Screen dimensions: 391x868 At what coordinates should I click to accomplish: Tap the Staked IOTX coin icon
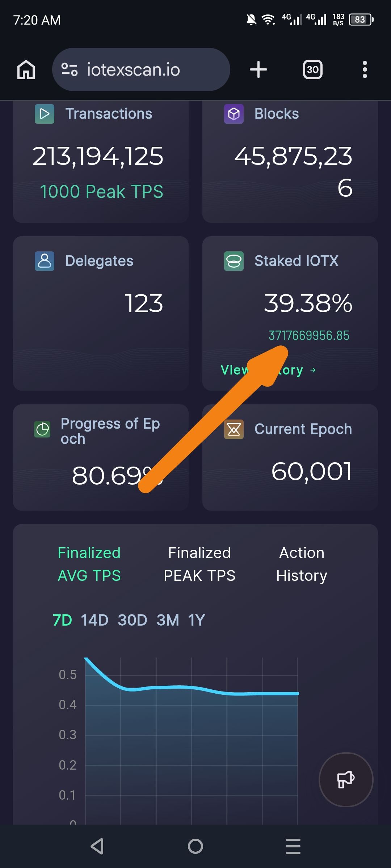[x=234, y=261]
